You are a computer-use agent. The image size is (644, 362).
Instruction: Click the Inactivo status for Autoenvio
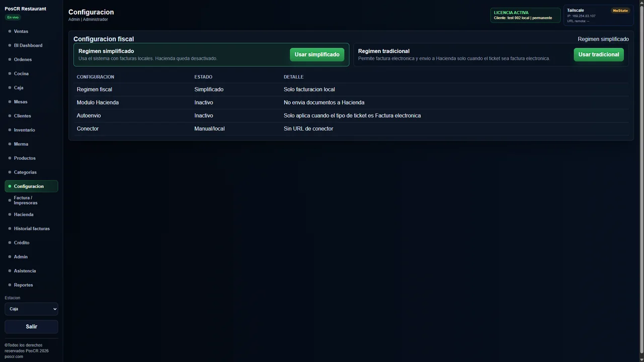pos(204,116)
